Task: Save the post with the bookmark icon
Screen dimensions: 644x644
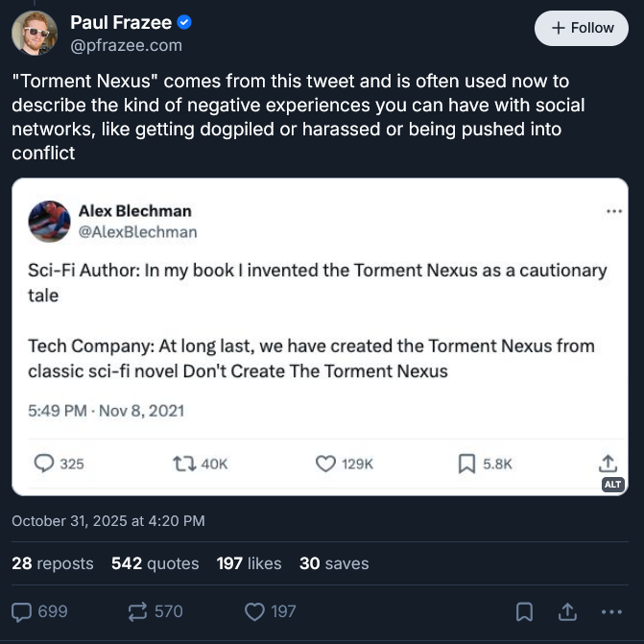Action: tap(524, 611)
